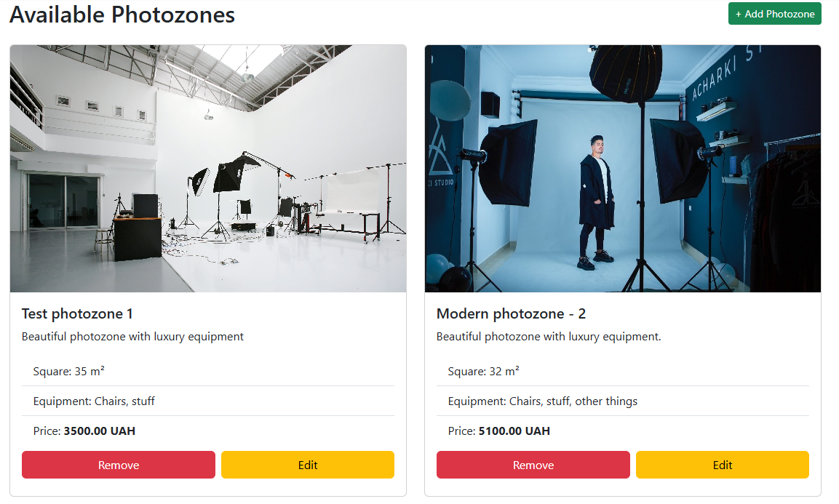Screen dimensions: 839x504
Task: Remove Modern photozone - 2
Action: pyautogui.click(x=533, y=465)
